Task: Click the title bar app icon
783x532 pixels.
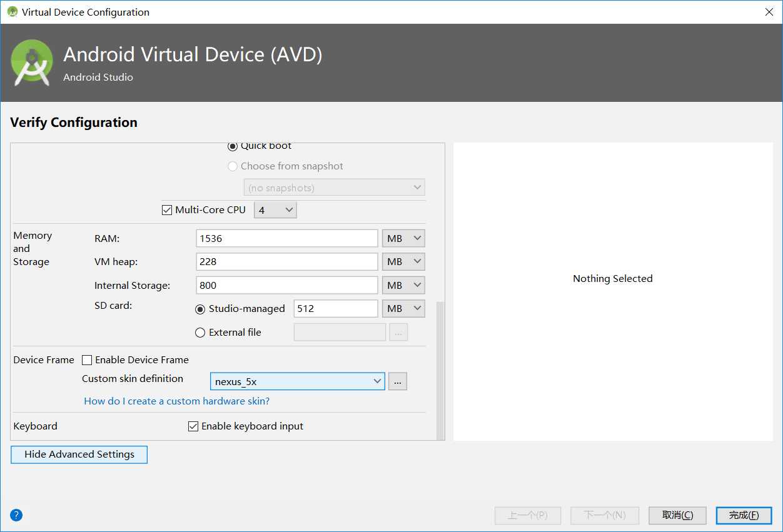Action: click(x=12, y=12)
